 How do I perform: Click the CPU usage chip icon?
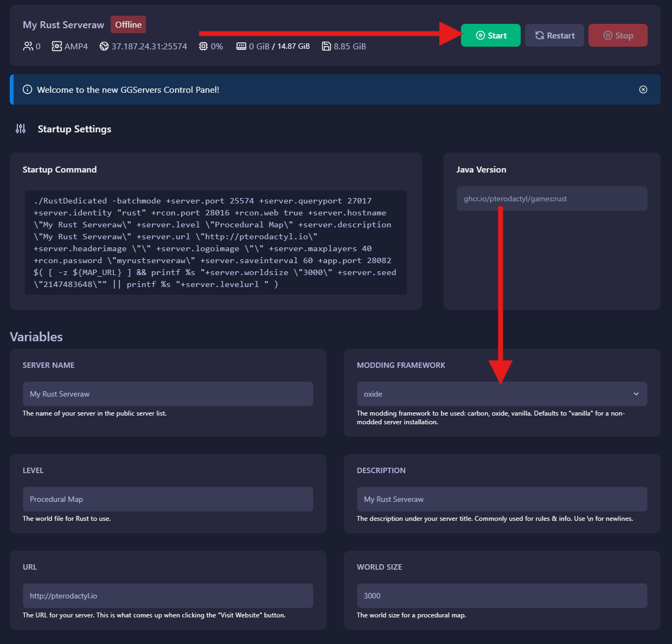pyautogui.click(x=202, y=46)
